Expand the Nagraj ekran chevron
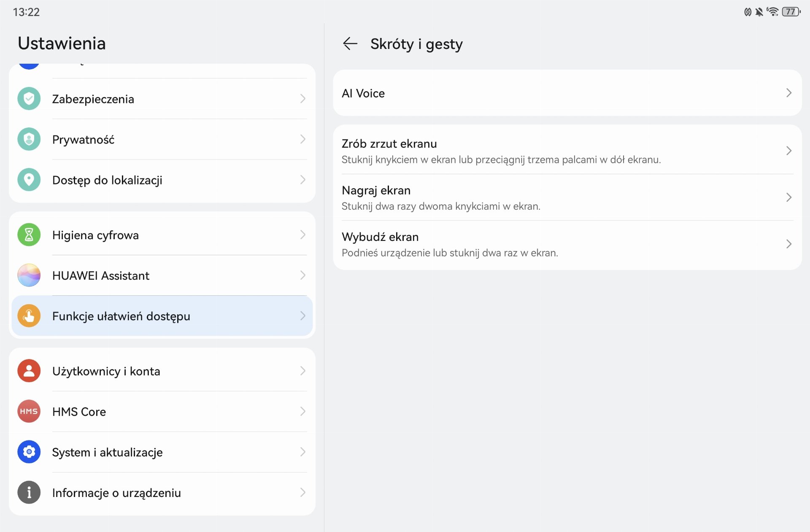 (788, 197)
